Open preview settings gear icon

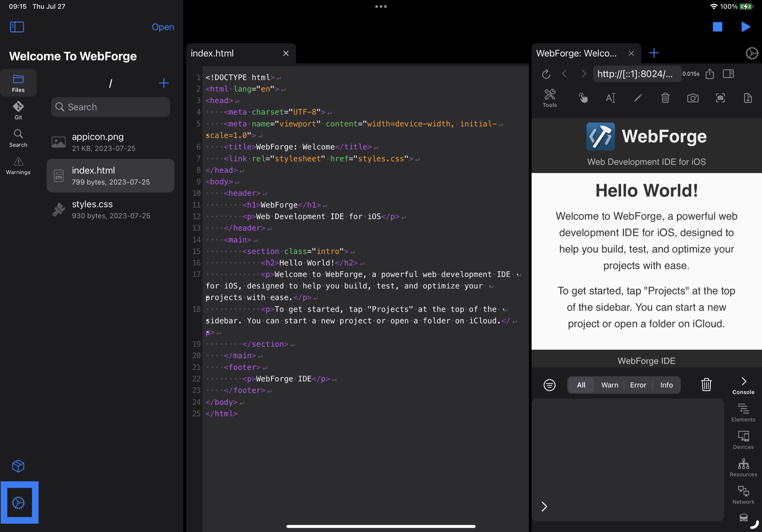pyautogui.click(x=752, y=53)
